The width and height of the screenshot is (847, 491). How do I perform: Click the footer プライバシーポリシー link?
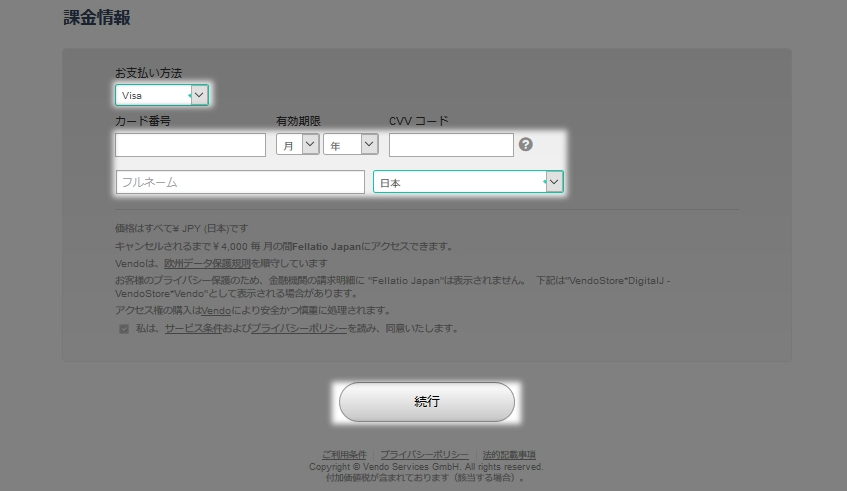pyautogui.click(x=424, y=455)
